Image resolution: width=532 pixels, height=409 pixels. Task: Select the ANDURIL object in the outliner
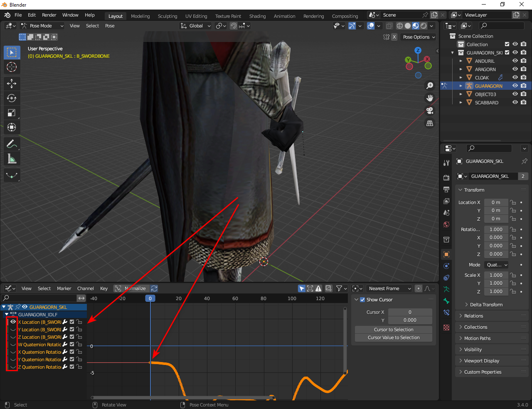pyautogui.click(x=485, y=61)
